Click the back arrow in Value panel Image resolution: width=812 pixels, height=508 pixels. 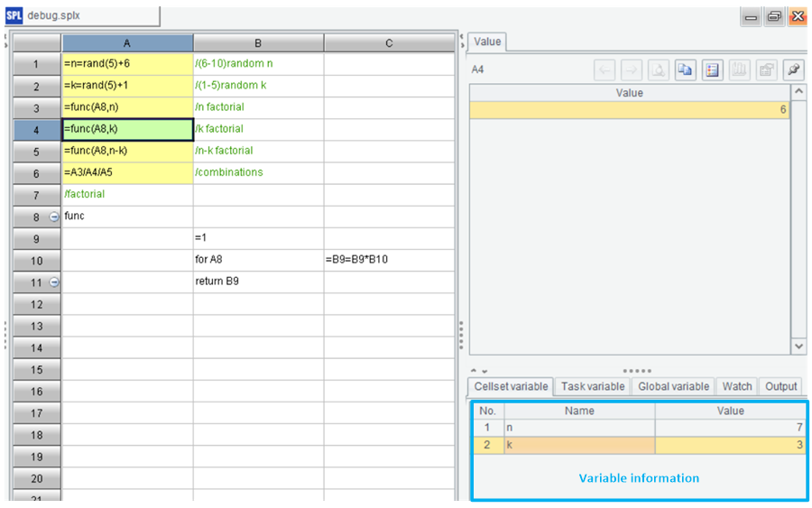tap(604, 69)
